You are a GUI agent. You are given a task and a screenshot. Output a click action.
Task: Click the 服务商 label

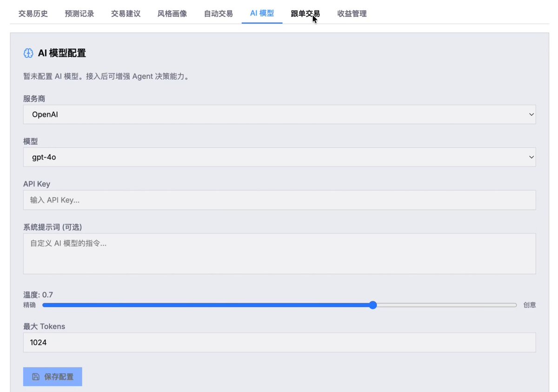[34, 99]
